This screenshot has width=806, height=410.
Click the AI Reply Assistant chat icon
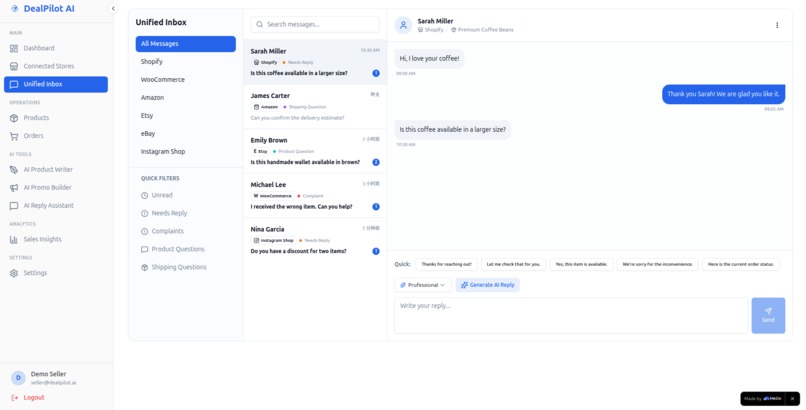pos(14,206)
